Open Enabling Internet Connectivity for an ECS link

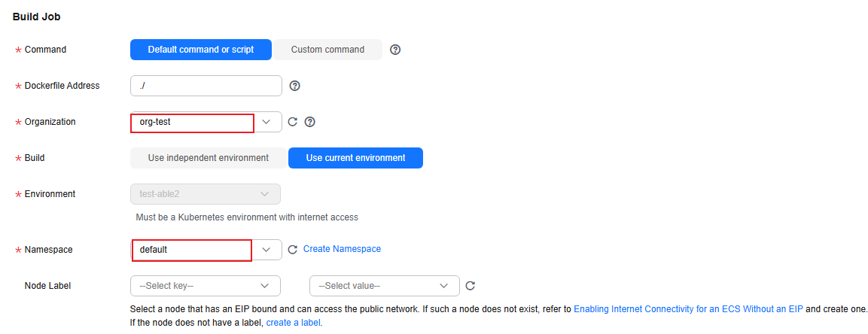tap(688, 309)
